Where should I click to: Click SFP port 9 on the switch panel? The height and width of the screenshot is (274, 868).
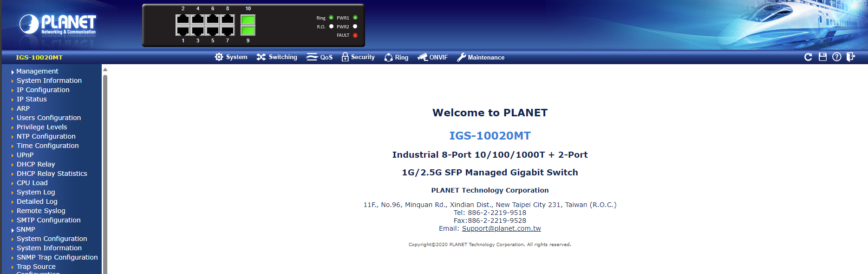pos(248,31)
